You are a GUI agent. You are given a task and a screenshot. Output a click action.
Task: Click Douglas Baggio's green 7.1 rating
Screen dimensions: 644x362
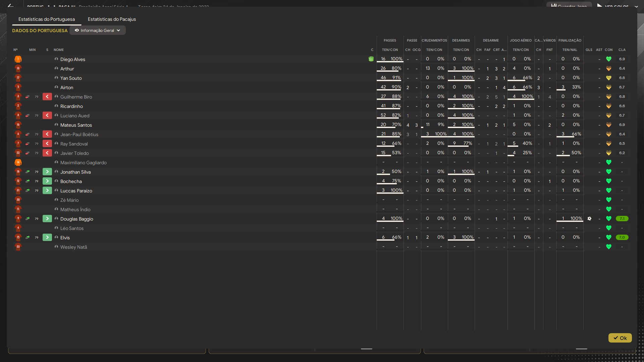click(x=622, y=219)
